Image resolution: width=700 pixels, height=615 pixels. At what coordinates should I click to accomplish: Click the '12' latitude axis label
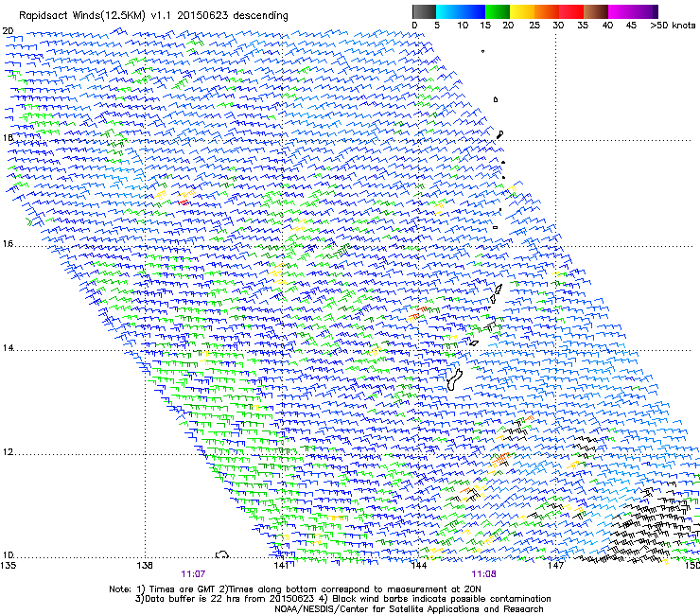[x=8, y=452]
